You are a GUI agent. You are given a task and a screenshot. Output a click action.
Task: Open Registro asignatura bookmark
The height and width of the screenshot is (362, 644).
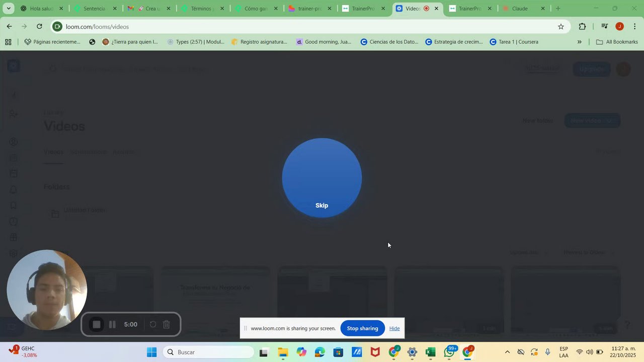point(260,42)
